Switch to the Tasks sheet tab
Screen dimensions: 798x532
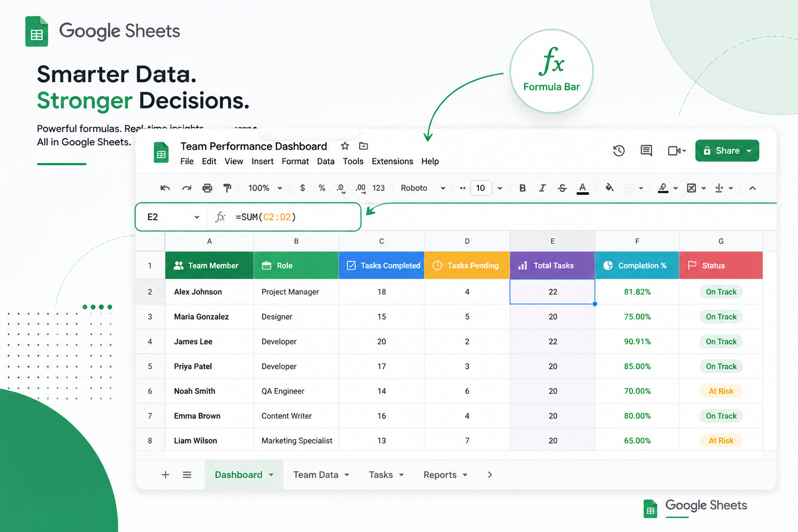pos(381,475)
